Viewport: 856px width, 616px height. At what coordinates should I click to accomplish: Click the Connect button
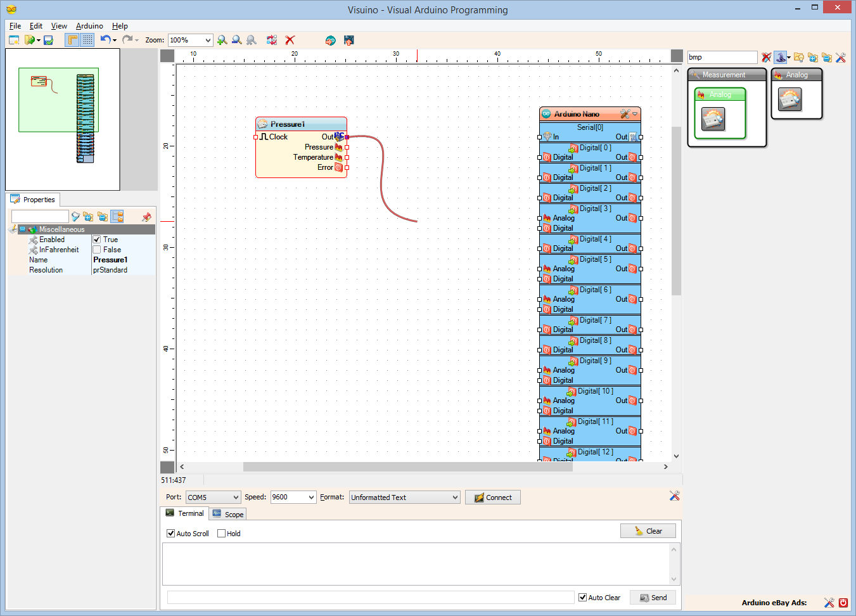[x=493, y=497]
